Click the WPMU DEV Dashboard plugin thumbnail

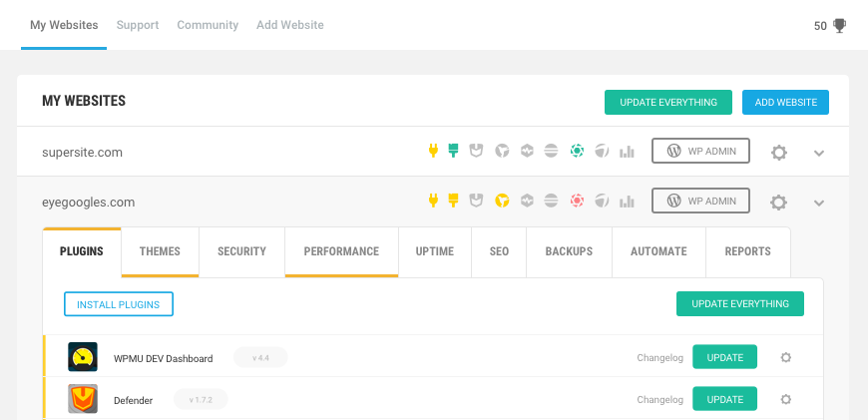pos(83,357)
